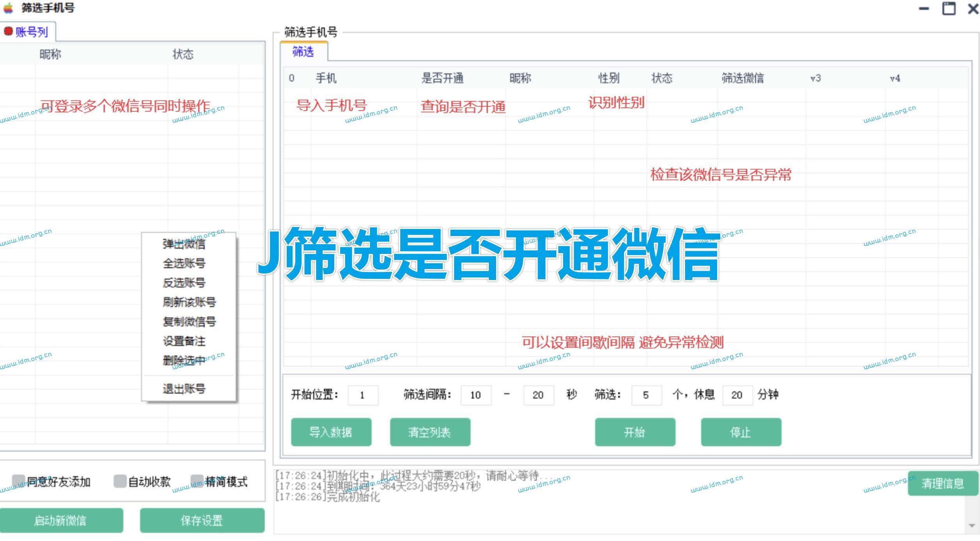Choose 删除选中 from context menu
The height and width of the screenshot is (541, 980).
pyautogui.click(x=184, y=360)
